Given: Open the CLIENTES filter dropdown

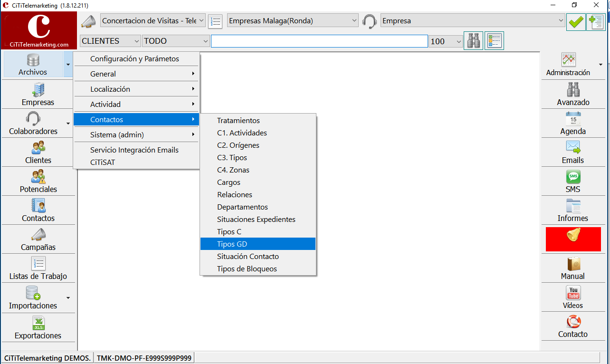Looking at the screenshot, I should (137, 41).
